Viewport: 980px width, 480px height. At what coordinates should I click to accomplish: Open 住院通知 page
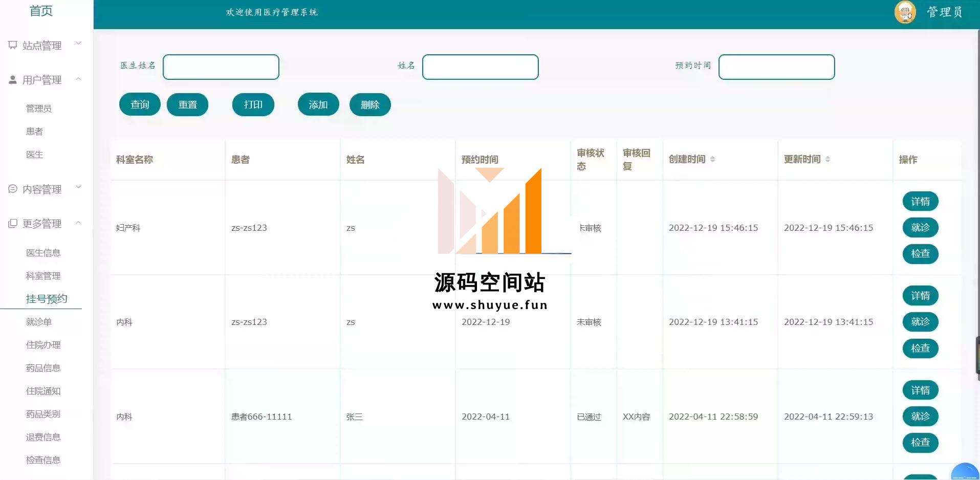pyautogui.click(x=43, y=391)
